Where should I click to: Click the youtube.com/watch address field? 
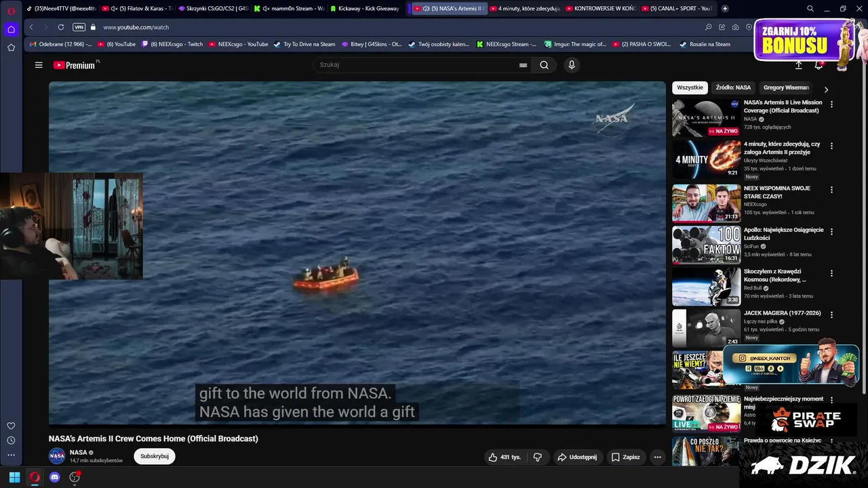(x=136, y=27)
